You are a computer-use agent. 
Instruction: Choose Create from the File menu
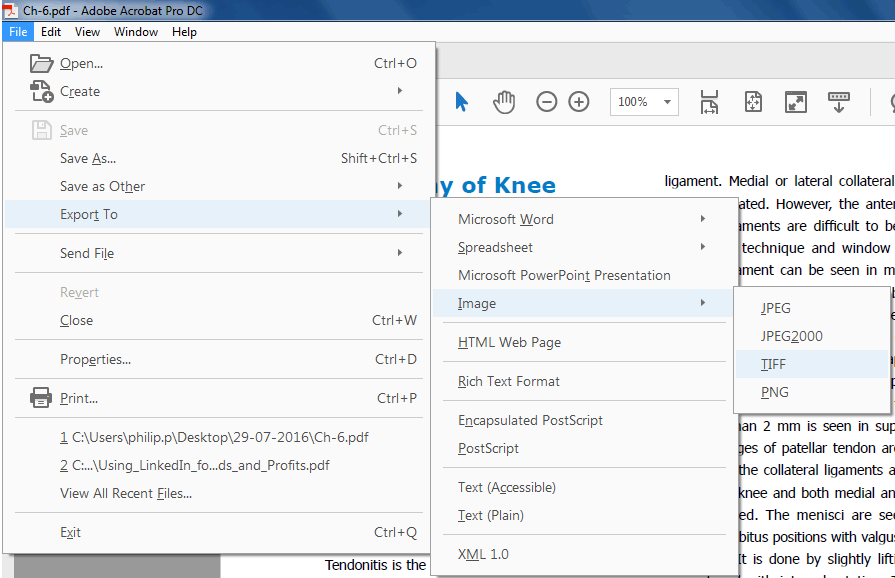click(217, 91)
